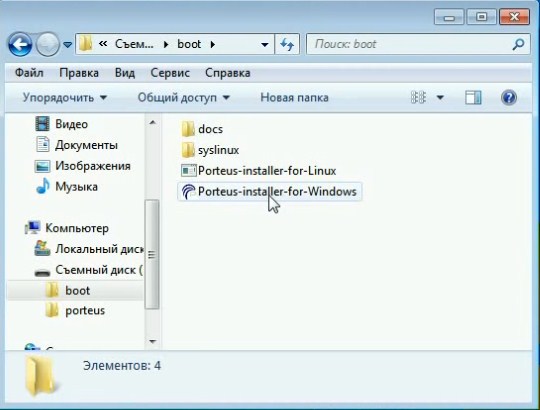
Task: Select the boot breadcrumb segment
Action: tap(189, 44)
